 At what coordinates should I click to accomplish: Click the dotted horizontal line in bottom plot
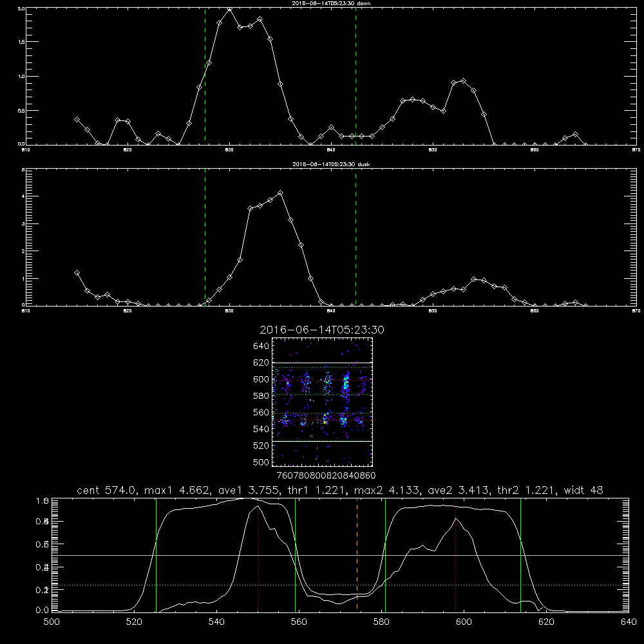pos(340,585)
